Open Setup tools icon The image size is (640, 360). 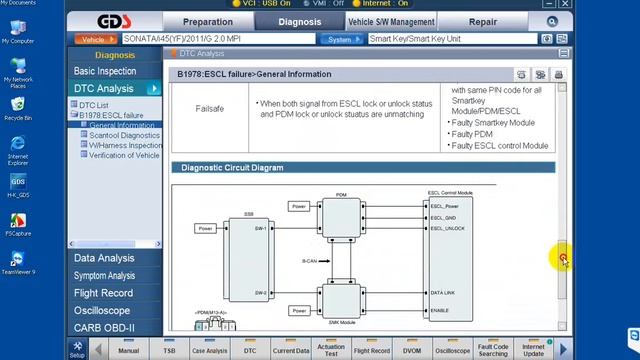click(x=77, y=349)
